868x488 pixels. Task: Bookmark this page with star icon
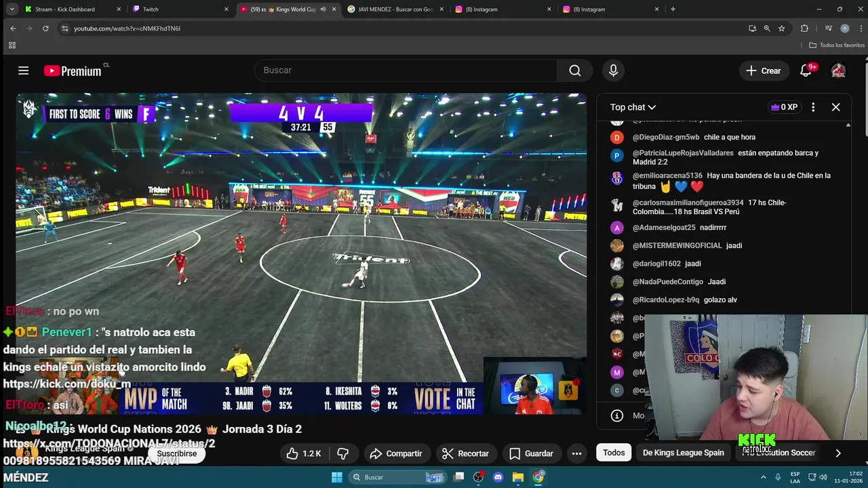[781, 28]
